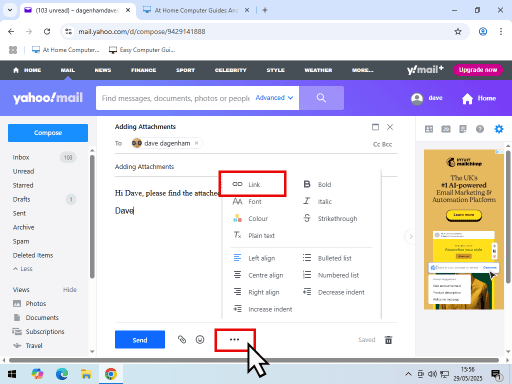Open the emoji picker icon

(x=200, y=340)
